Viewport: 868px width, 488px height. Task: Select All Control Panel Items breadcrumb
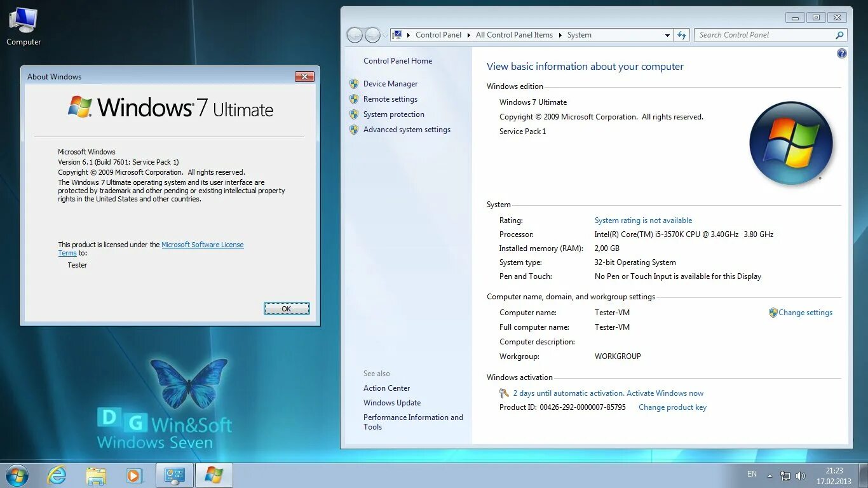pos(514,35)
